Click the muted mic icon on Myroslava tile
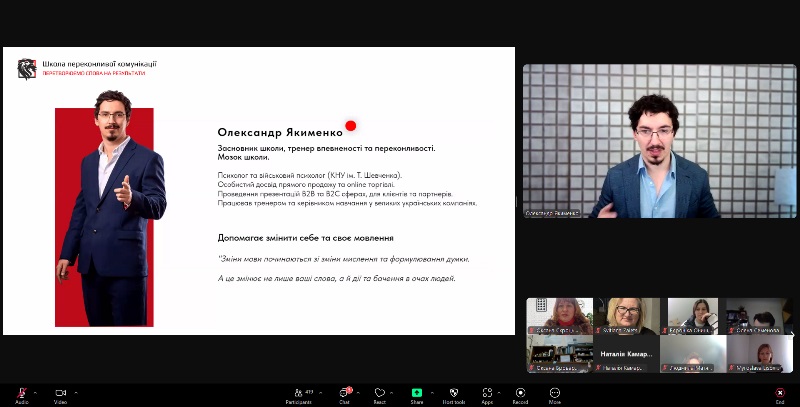 (x=733, y=368)
